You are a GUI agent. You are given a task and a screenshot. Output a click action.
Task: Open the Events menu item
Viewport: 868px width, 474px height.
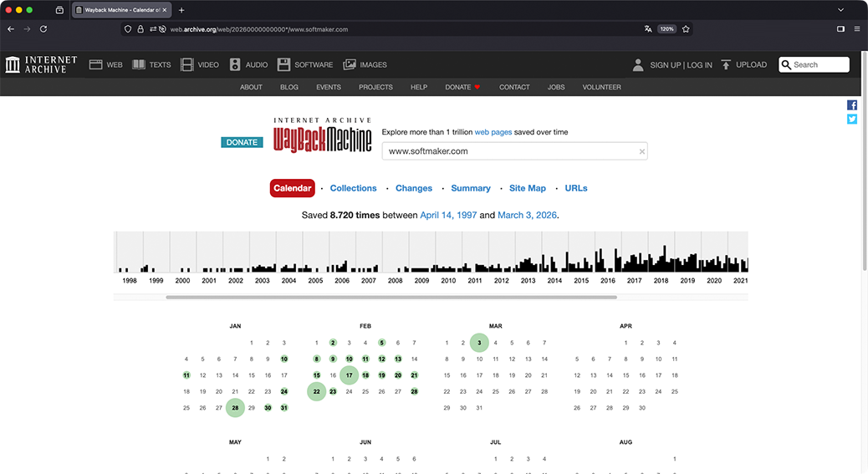pos(329,88)
